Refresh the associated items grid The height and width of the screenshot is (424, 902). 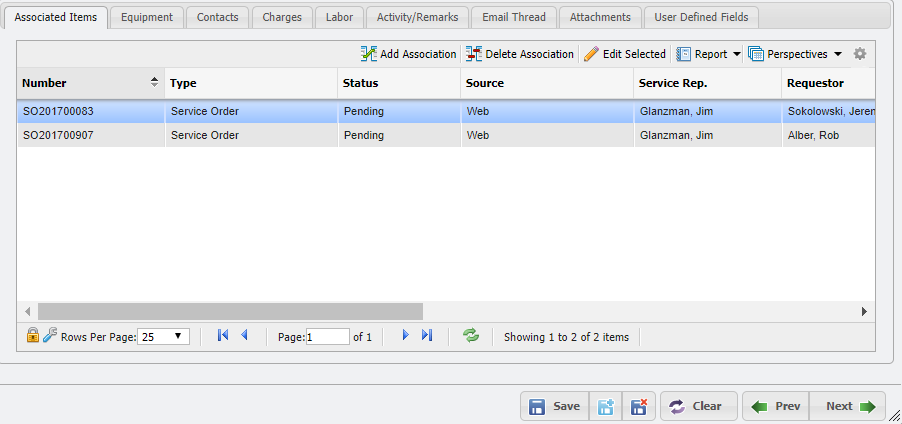470,336
